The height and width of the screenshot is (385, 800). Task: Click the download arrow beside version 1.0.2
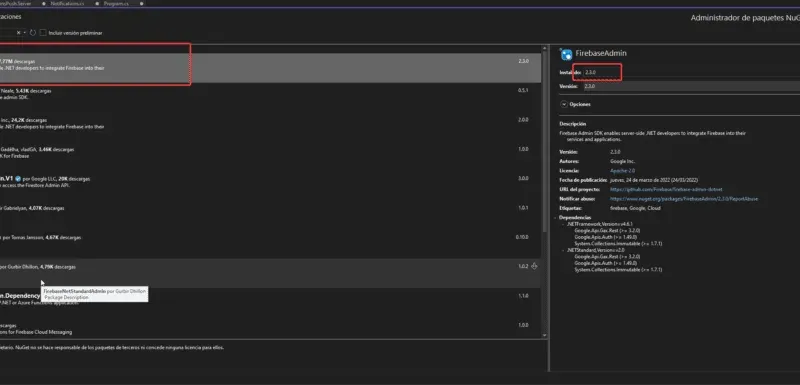(534, 266)
